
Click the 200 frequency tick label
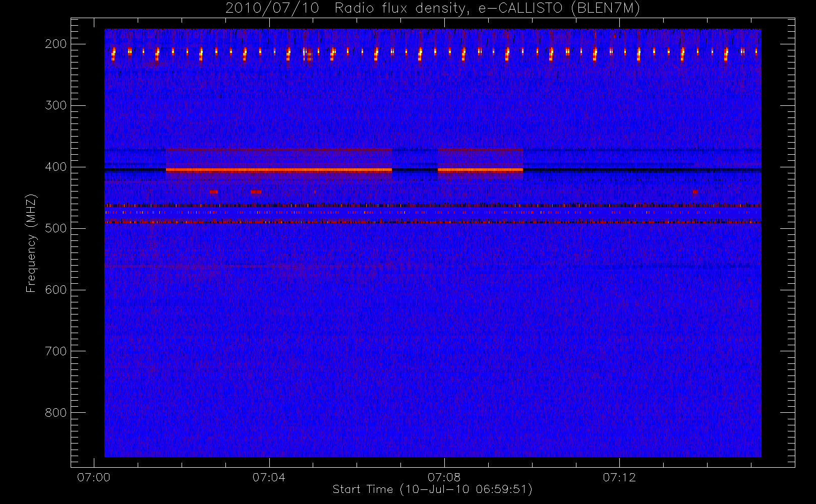pos(56,44)
